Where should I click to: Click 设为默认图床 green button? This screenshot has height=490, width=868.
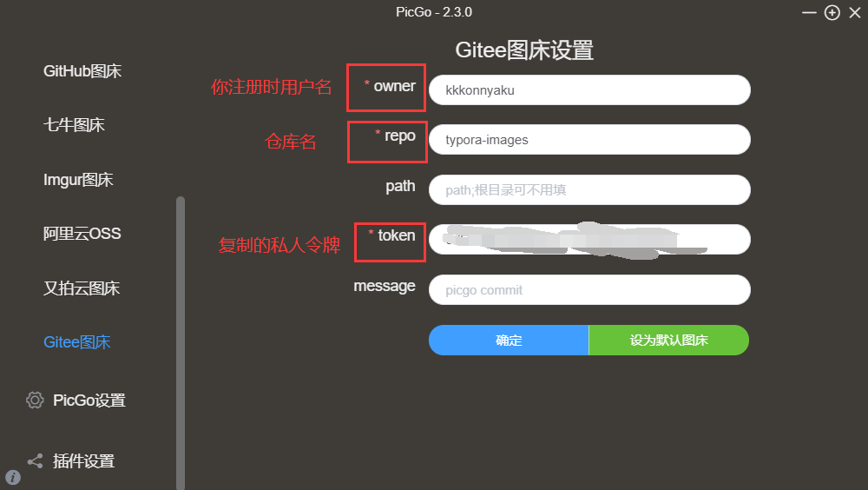click(x=668, y=340)
